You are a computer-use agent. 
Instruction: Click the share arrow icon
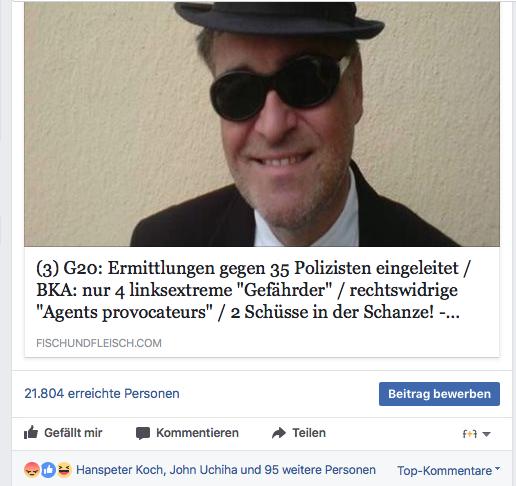pos(279,433)
